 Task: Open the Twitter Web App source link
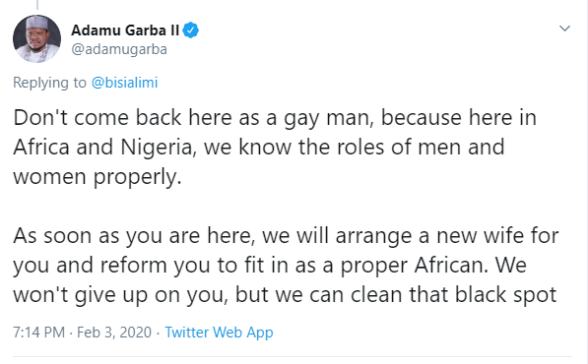[x=219, y=333]
